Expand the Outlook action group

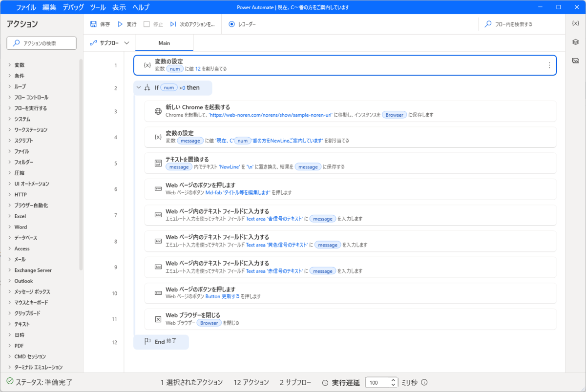10,281
